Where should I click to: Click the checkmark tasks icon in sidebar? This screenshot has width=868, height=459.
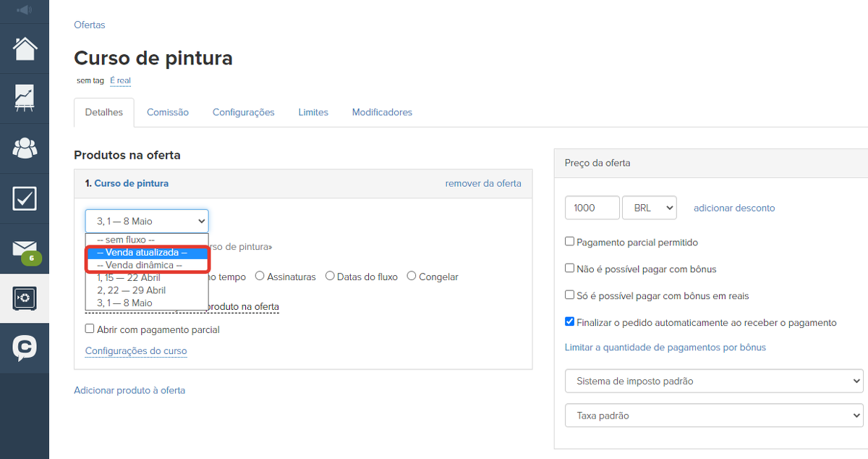(25, 198)
